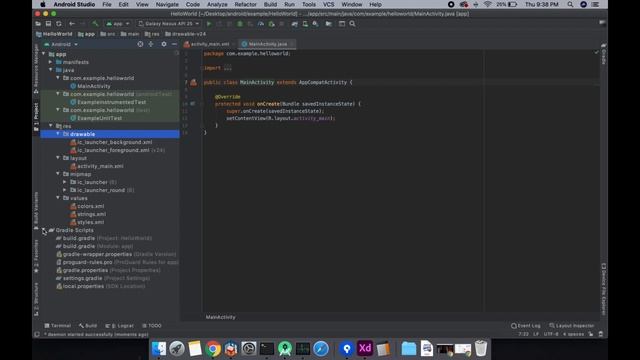The image size is (640, 360).
Task: Open the Logcat tool window
Action: pos(120,326)
